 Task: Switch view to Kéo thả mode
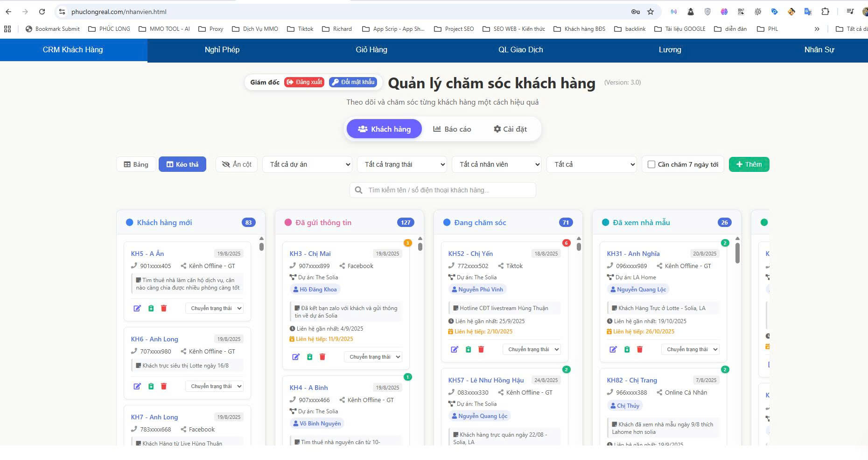tap(182, 164)
